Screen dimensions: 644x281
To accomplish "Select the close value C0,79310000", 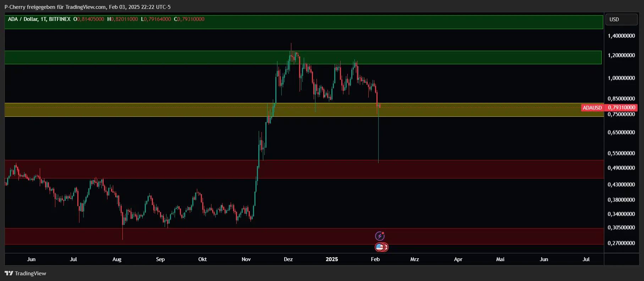I will pos(189,19).
